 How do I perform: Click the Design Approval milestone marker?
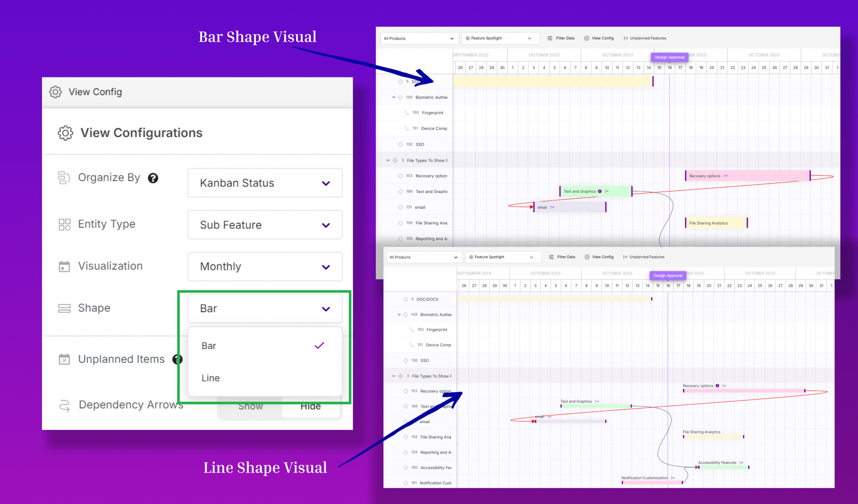[669, 57]
